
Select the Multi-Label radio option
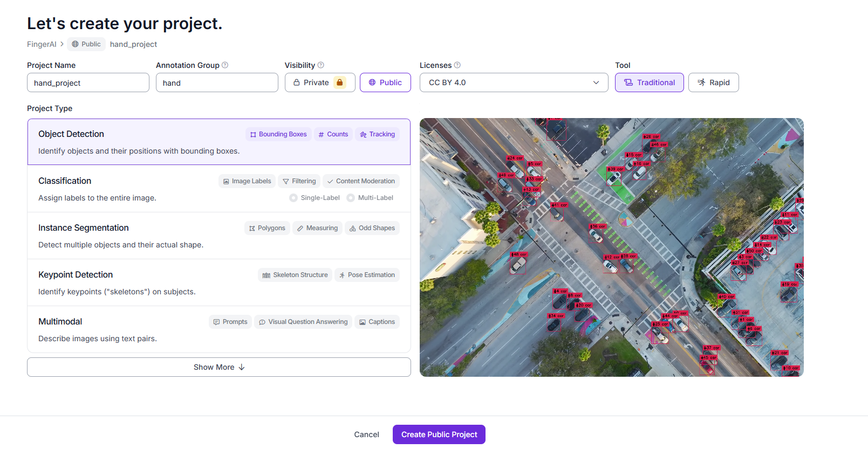coord(351,198)
